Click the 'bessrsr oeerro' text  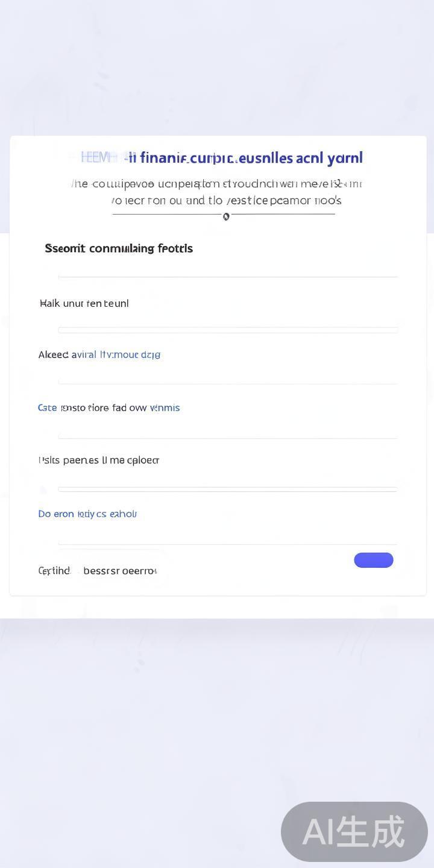point(120,570)
